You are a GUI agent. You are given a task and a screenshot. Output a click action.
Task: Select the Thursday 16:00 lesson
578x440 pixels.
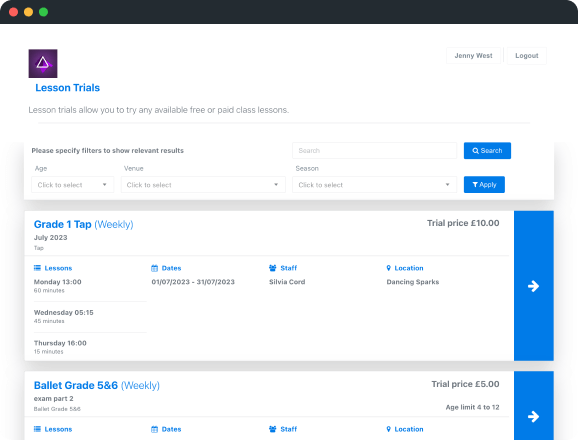tap(60, 343)
